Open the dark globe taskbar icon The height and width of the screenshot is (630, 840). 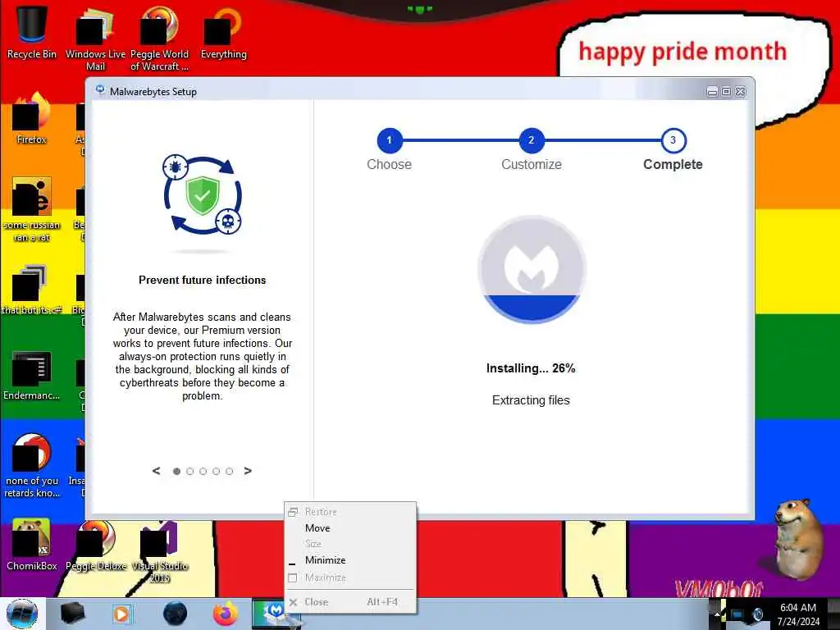click(176, 614)
